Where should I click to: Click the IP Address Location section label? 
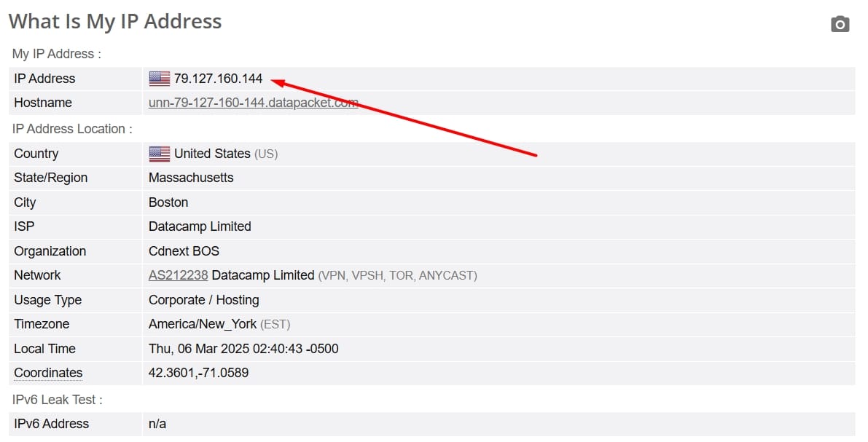click(x=72, y=129)
